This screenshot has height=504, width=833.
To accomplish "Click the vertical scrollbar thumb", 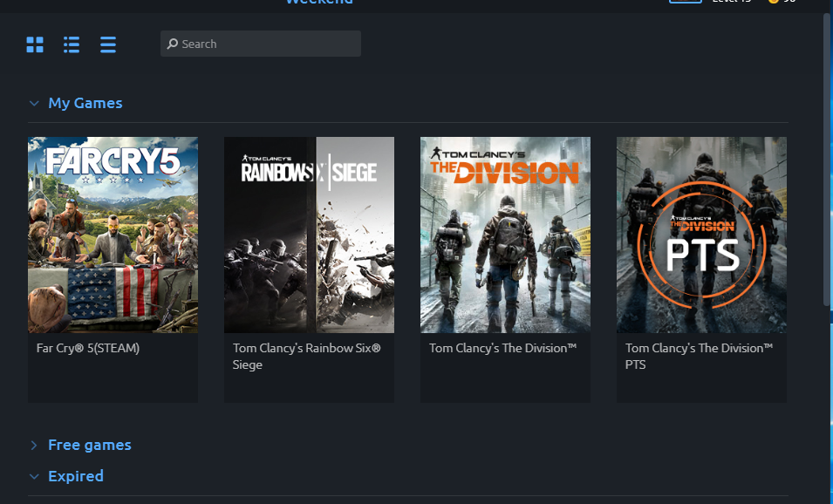I will coord(827,160).
